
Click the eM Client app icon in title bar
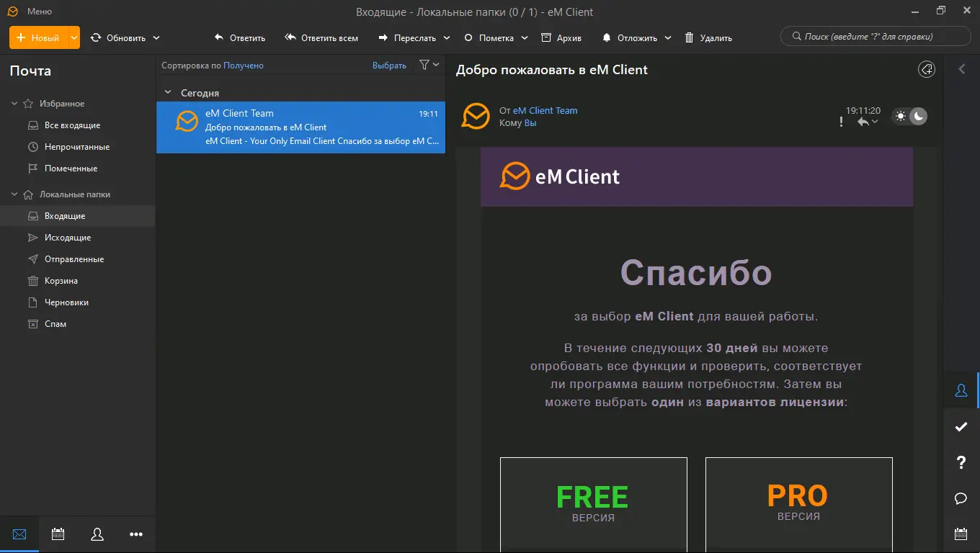pyautogui.click(x=12, y=12)
